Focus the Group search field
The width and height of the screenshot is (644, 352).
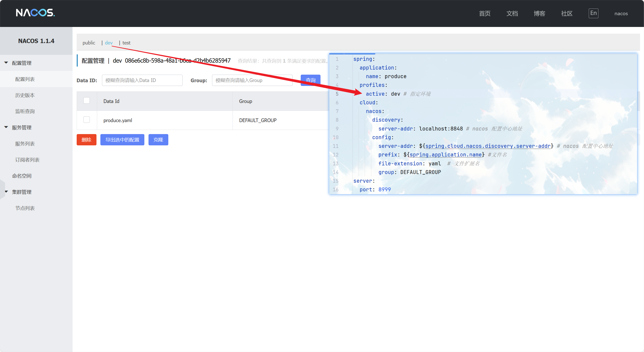[x=252, y=80]
